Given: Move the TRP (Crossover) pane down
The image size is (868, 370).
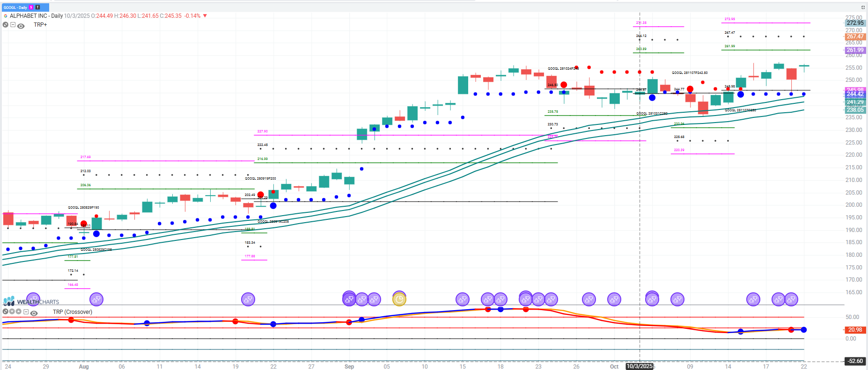Looking at the screenshot, I should tap(12, 312).
